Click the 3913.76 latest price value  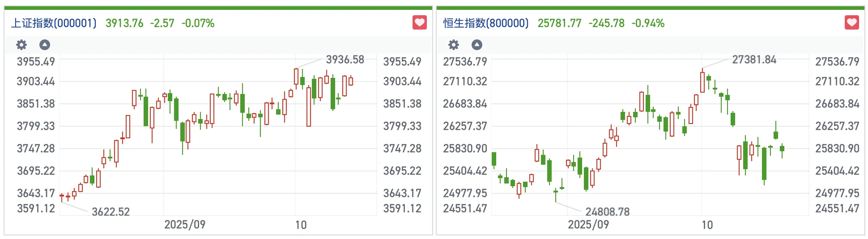124,23
